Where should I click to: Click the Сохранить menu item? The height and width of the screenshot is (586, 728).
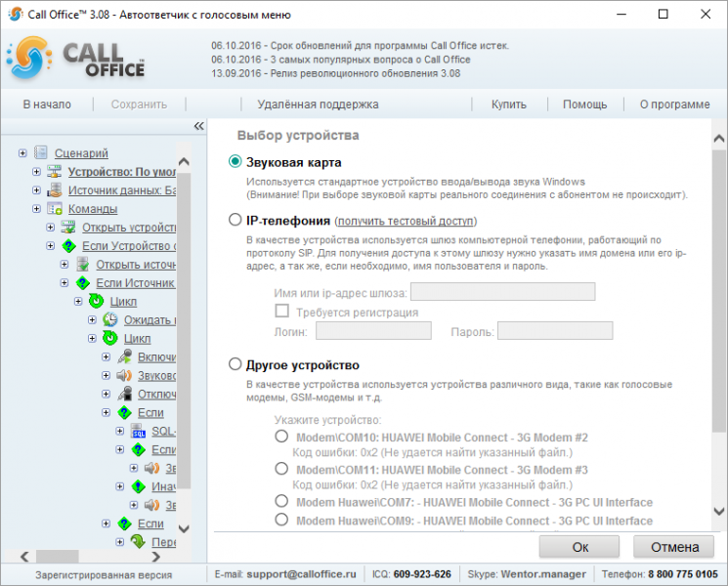pyautogui.click(x=139, y=105)
